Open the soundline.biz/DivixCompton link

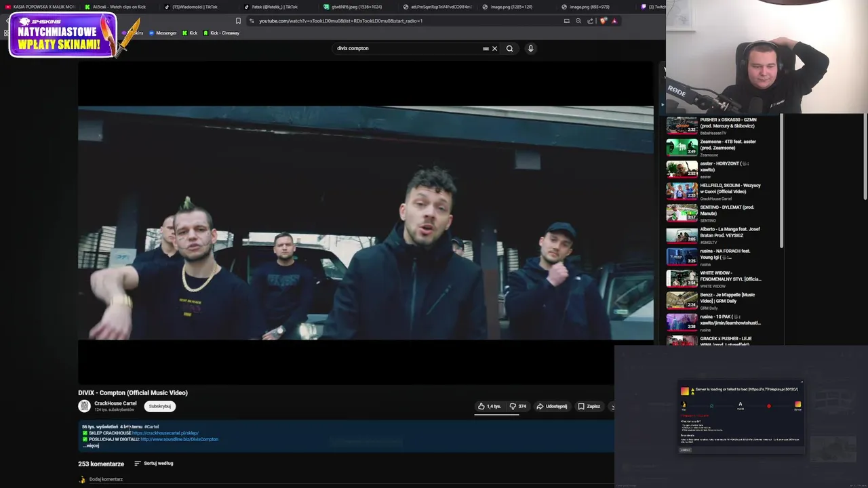click(x=180, y=439)
